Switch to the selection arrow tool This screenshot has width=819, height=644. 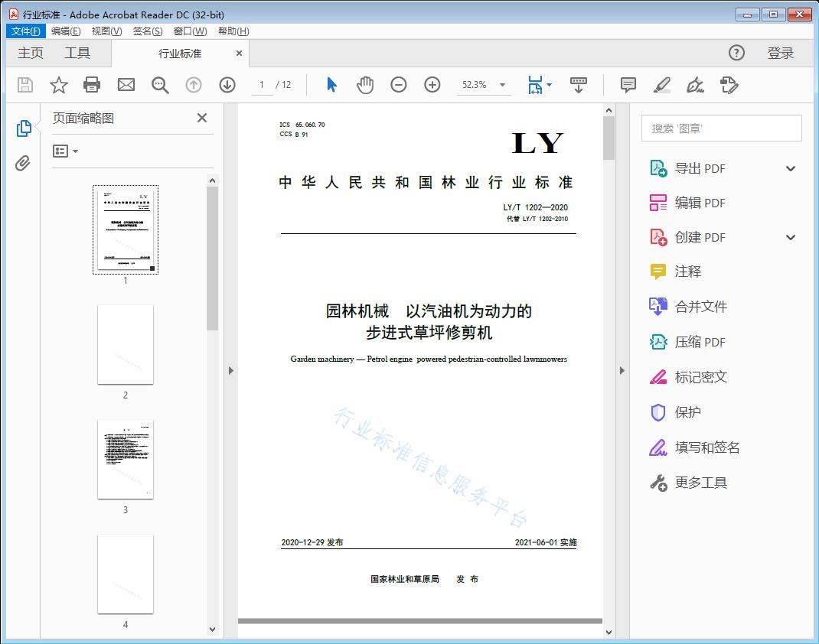tap(331, 85)
